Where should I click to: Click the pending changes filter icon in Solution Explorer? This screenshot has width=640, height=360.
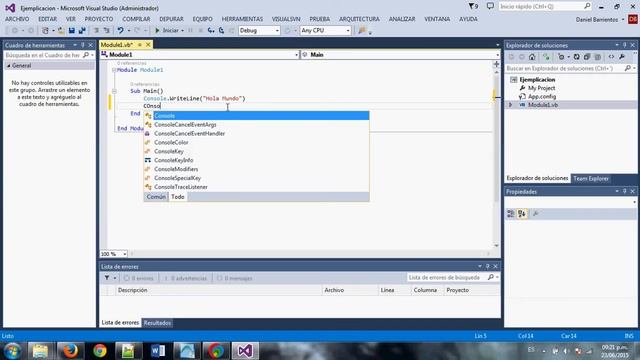562,57
